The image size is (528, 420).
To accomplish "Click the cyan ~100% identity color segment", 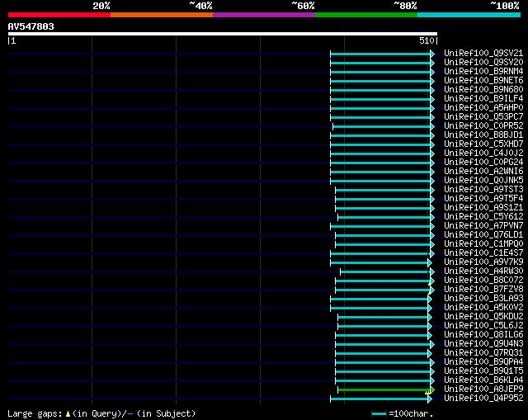I will (x=469, y=15).
